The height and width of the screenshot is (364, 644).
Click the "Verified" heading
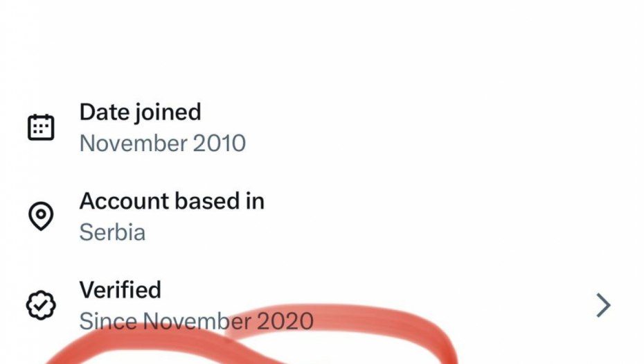tap(120, 290)
